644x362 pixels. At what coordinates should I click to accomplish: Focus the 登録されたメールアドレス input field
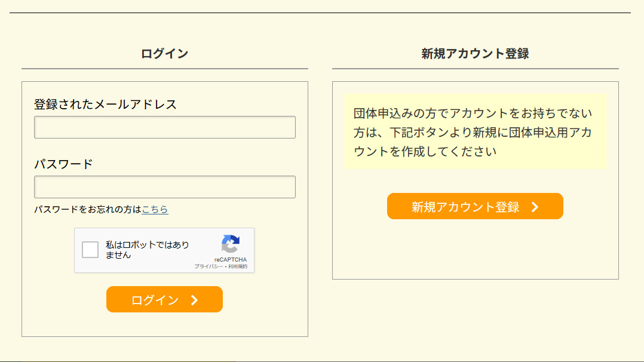pyautogui.click(x=165, y=127)
